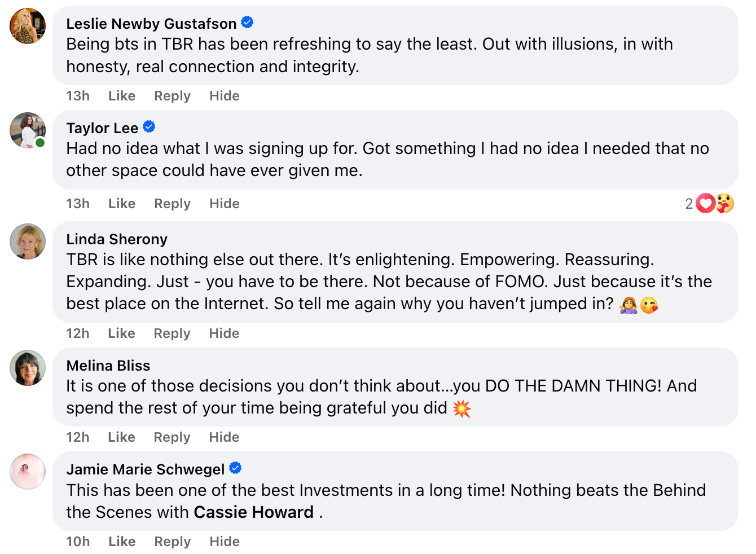Click Leslie Newby Gustafson's profile picture
The image size is (756, 554).
[x=28, y=26]
